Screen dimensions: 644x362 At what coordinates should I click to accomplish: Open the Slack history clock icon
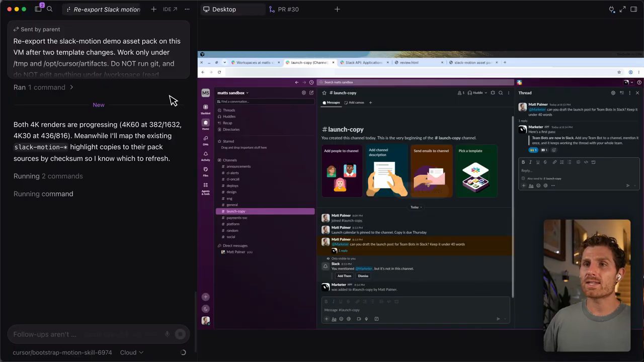point(311,82)
